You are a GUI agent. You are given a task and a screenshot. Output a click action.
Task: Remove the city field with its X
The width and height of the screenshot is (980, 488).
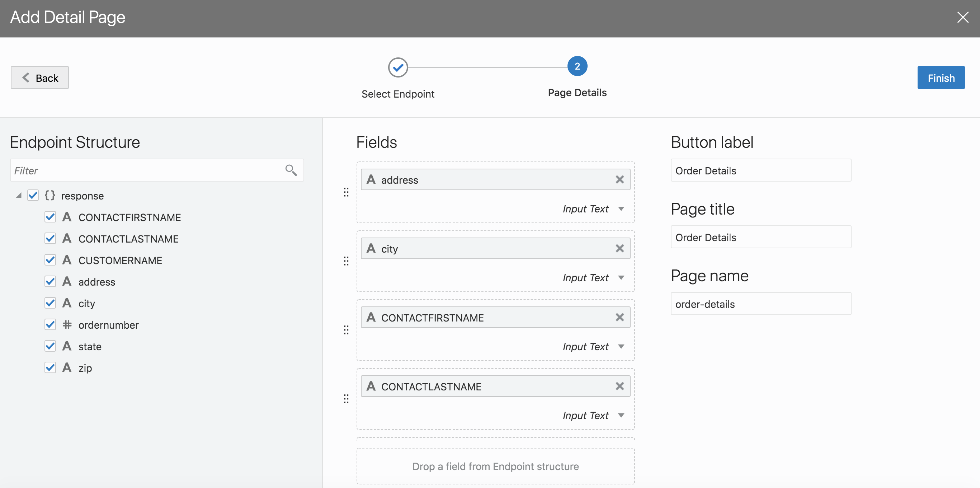click(x=619, y=248)
